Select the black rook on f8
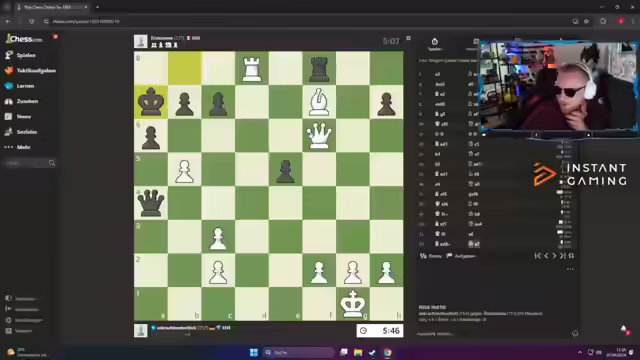Viewport: 640px width, 360px height. pos(319,68)
